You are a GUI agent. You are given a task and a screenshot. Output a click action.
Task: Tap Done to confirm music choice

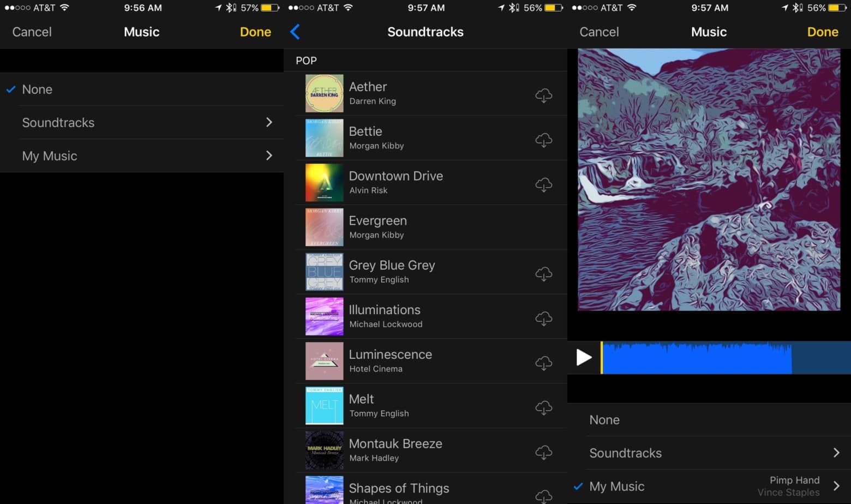point(255,32)
